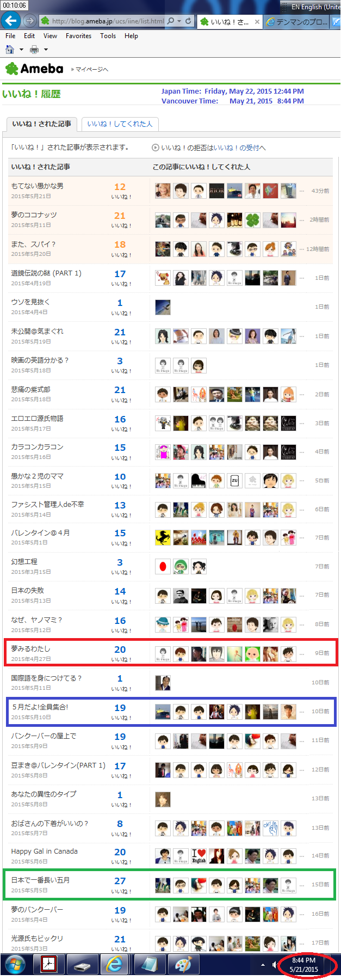Open the Favorites menu
341x980 pixels.
point(78,36)
